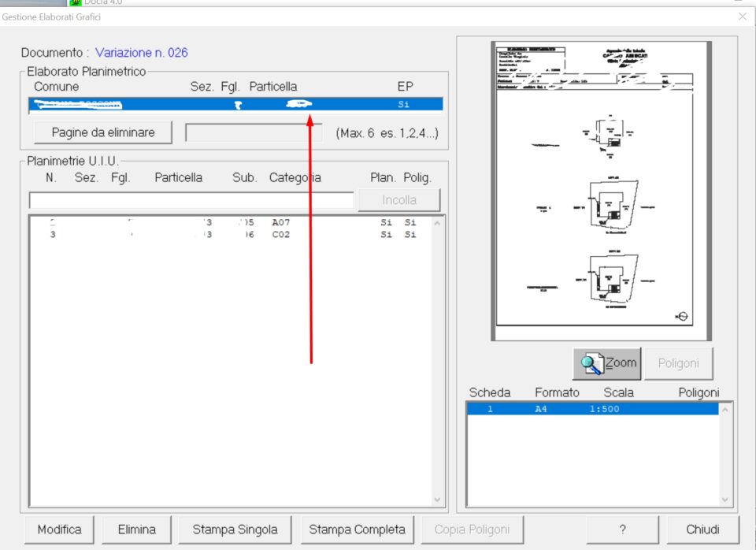
Task: Click Pagine da eliminare button
Action: pyautogui.click(x=103, y=132)
